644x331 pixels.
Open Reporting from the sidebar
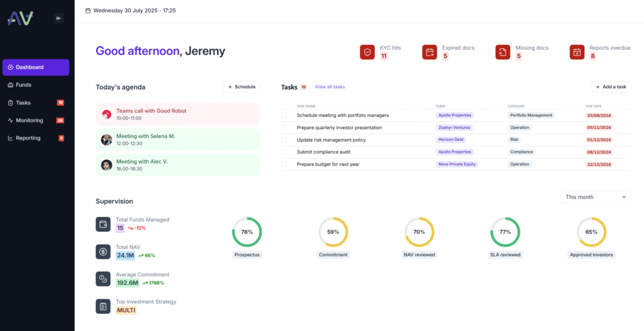pyautogui.click(x=28, y=138)
